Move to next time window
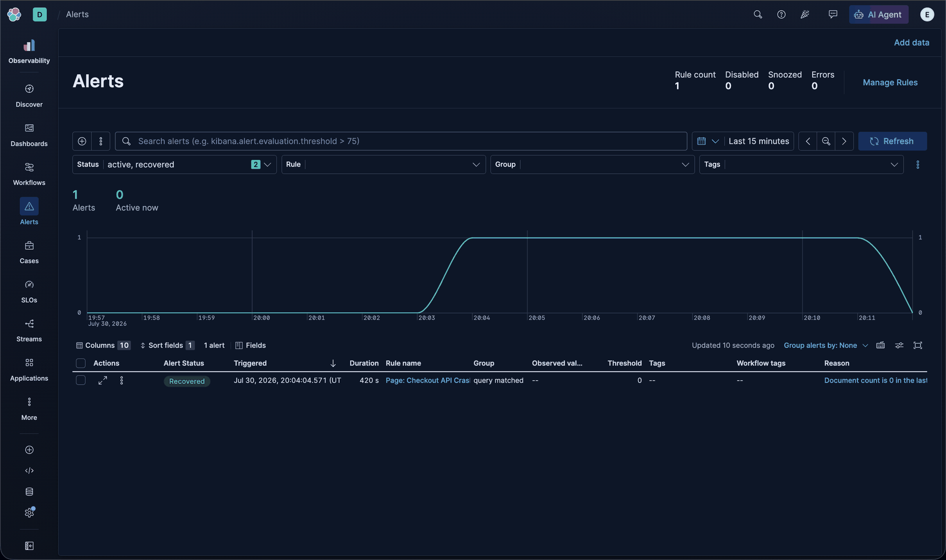 [x=844, y=141]
